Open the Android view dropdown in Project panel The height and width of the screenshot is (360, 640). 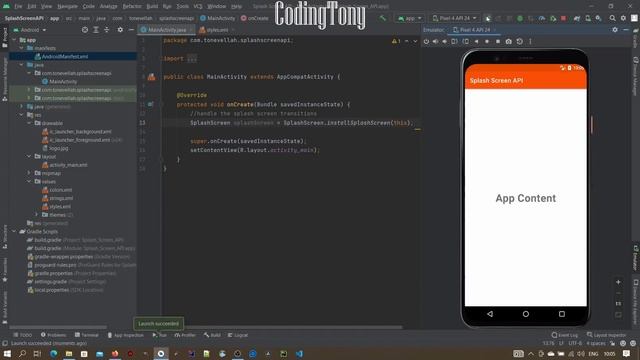click(x=30, y=30)
